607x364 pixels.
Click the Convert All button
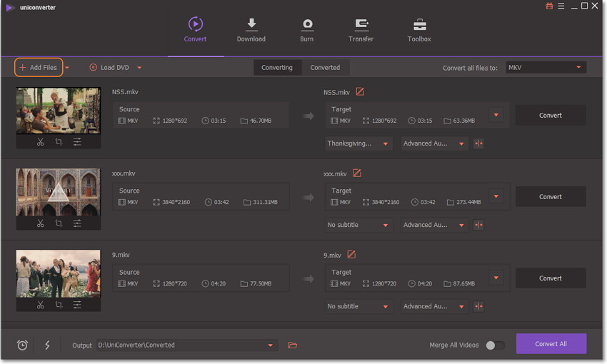(x=551, y=344)
